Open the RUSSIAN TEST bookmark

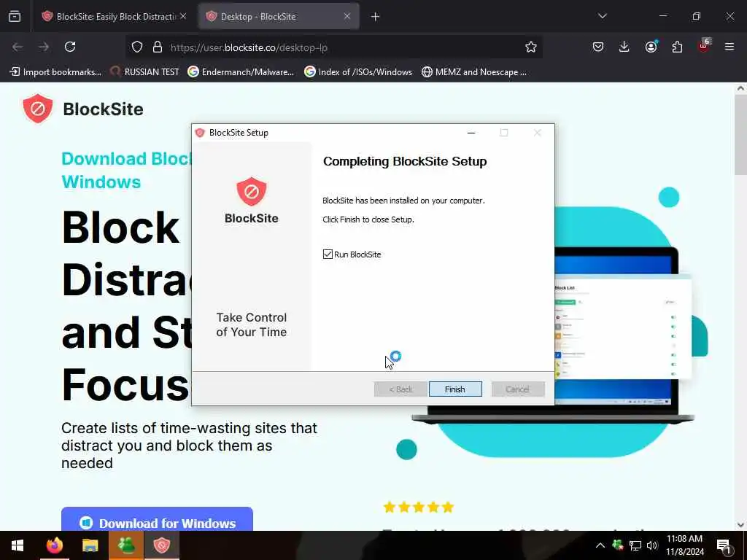pos(144,72)
